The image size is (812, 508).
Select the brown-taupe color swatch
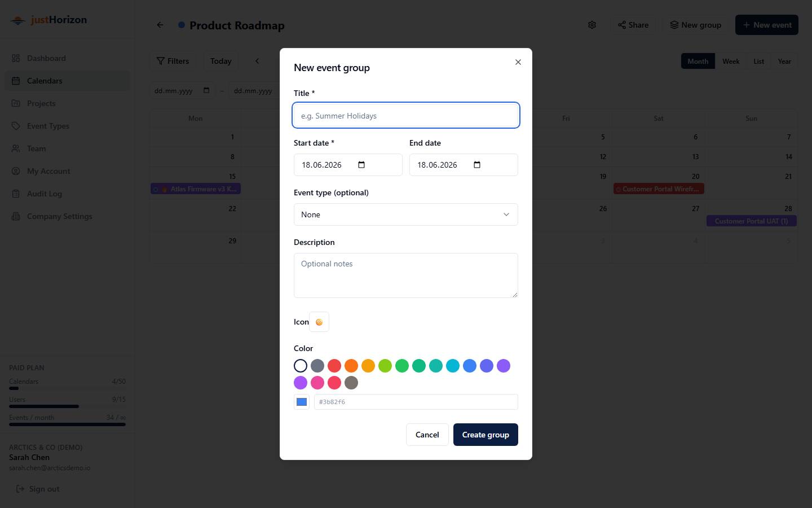351,383
